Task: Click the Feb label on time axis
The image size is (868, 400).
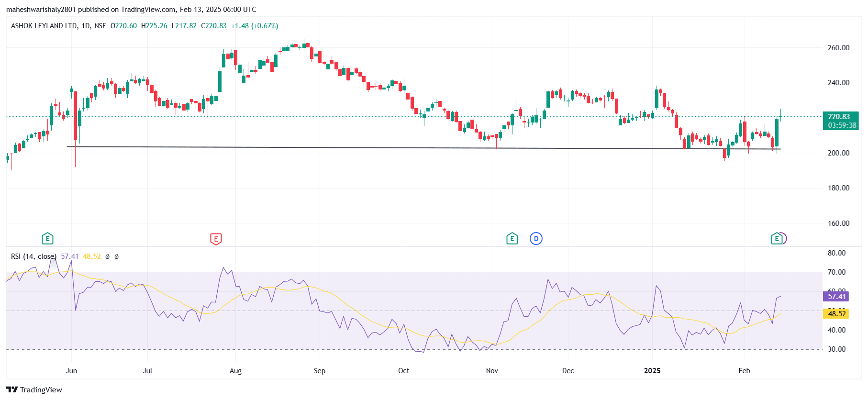Action: (x=744, y=371)
